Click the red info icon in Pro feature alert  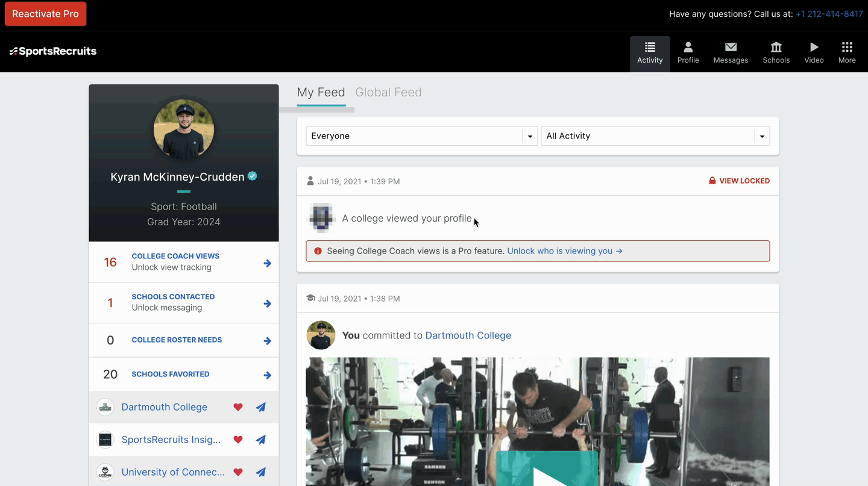318,251
